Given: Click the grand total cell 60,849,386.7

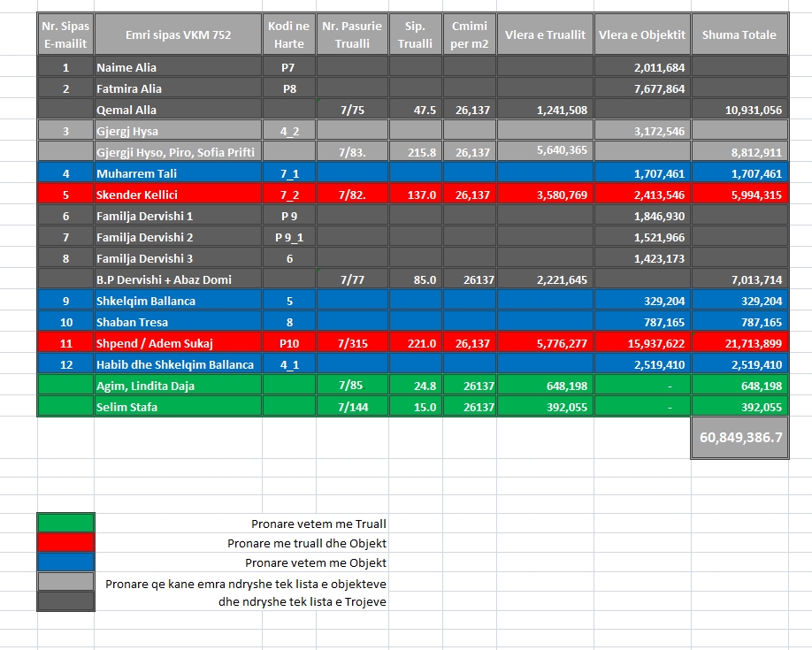Looking at the screenshot, I should click(x=739, y=438).
